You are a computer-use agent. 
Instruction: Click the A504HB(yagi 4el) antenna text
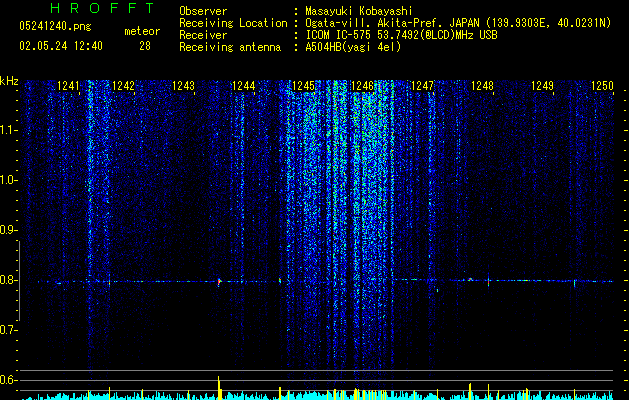[353, 47]
